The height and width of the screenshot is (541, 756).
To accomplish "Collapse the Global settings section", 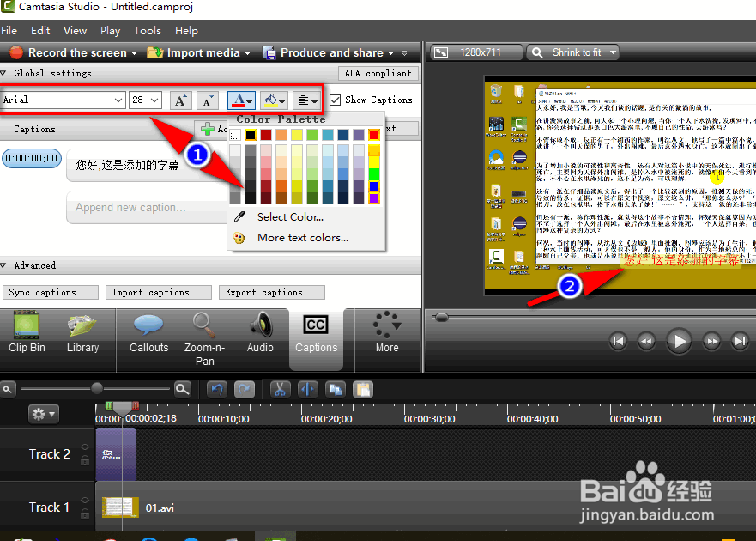I will (x=3, y=73).
